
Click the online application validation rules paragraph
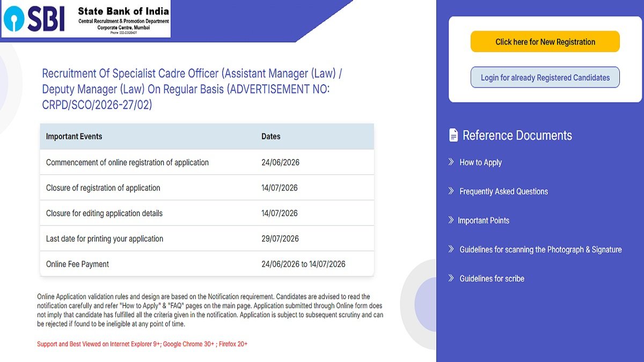(210, 311)
